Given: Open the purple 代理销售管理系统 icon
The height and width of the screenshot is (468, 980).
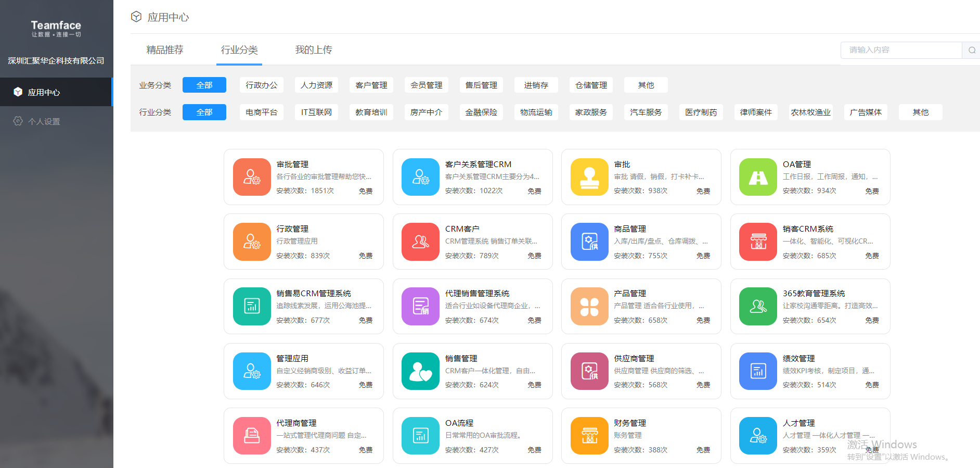Looking at the screenshot, I should coord(420,306).
